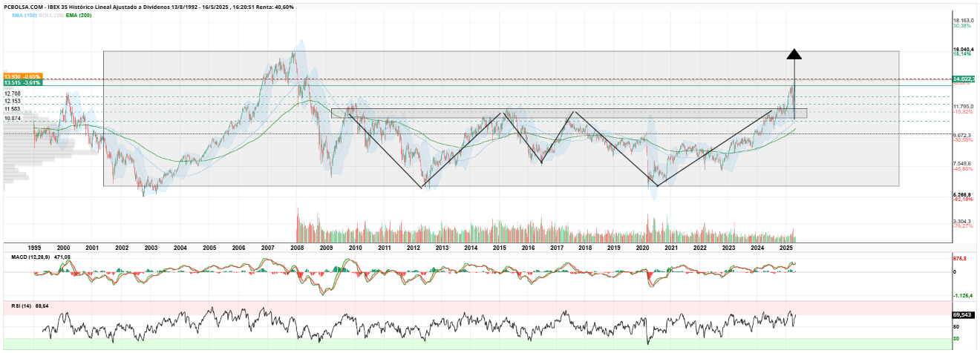Click the 30,38% axis percentage
The height and width of the screenshot is (353, 980).
click(x=962, y=26)
